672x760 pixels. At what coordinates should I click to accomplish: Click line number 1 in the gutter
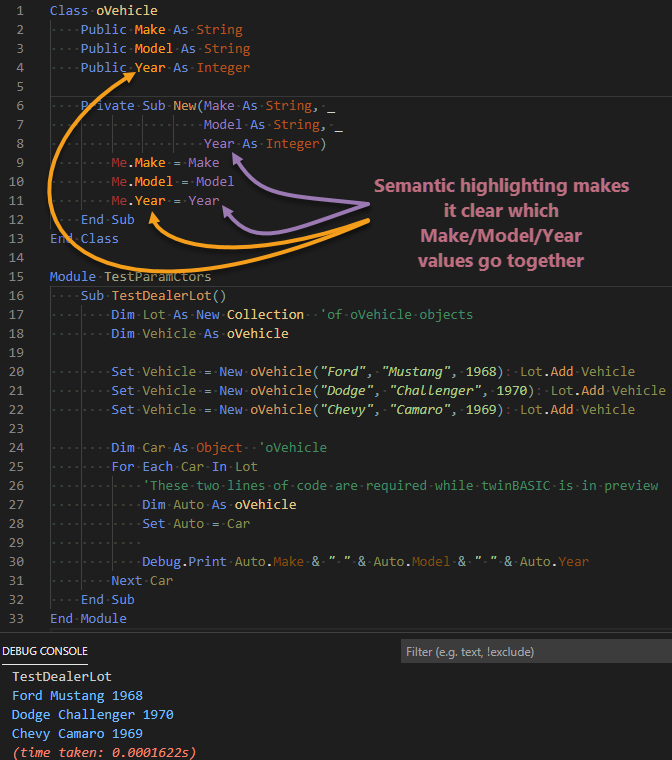click(20, 11)
